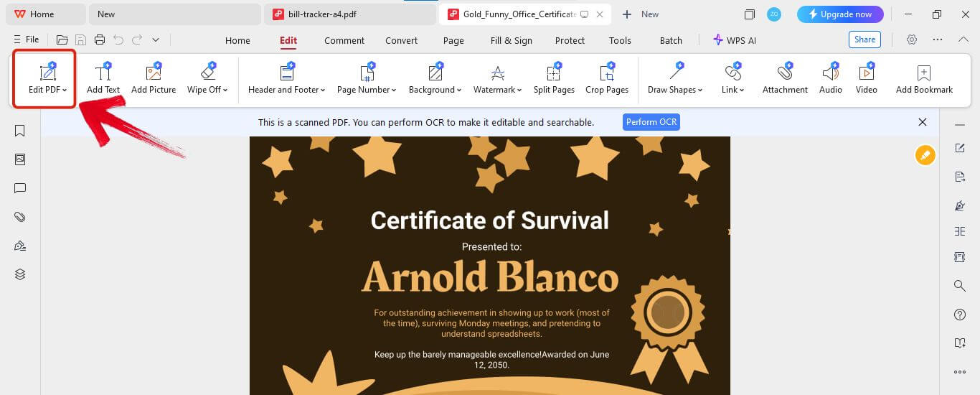The width and height of the screenshot is (980, 395).
Task: Open the comments panel in left sidebar
Action: (20, 188)
